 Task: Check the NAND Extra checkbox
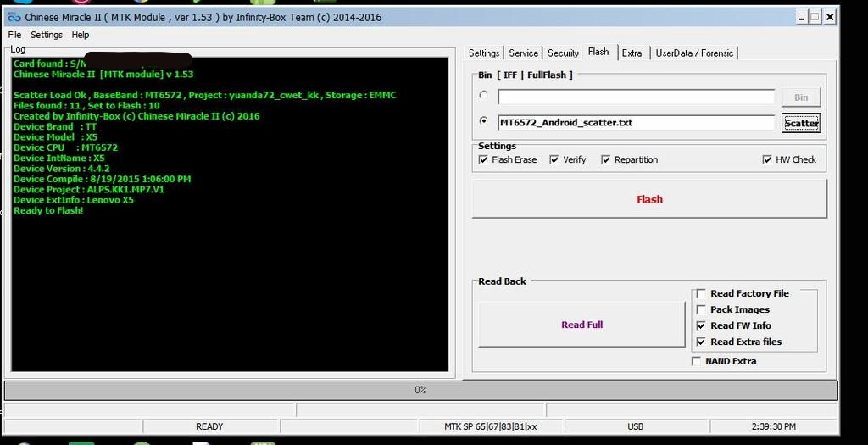[x=697, y=361]
